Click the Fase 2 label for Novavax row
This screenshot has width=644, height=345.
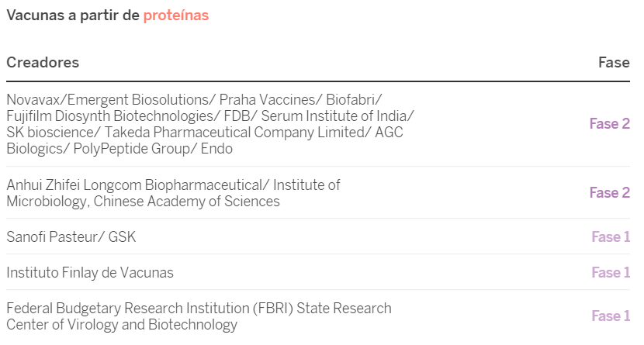pyautogui.click(x=609, y=123)
